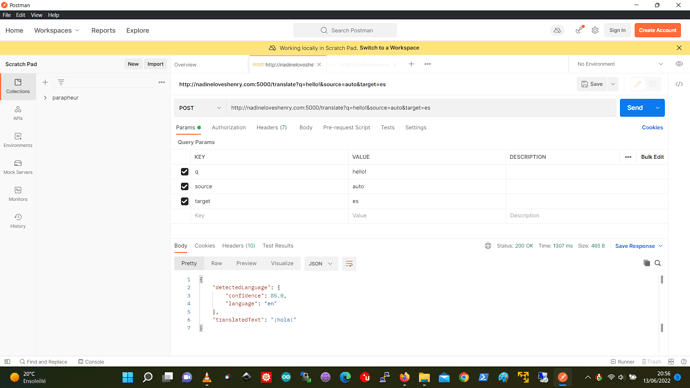
Task: Toggle response line wrap icon
Action: click(349, 264)
